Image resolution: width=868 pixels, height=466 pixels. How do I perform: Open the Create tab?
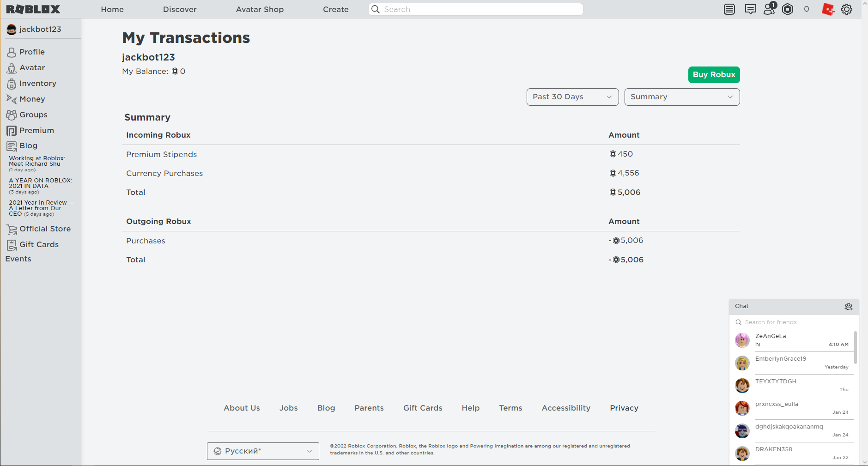click(x=336, y=9)
